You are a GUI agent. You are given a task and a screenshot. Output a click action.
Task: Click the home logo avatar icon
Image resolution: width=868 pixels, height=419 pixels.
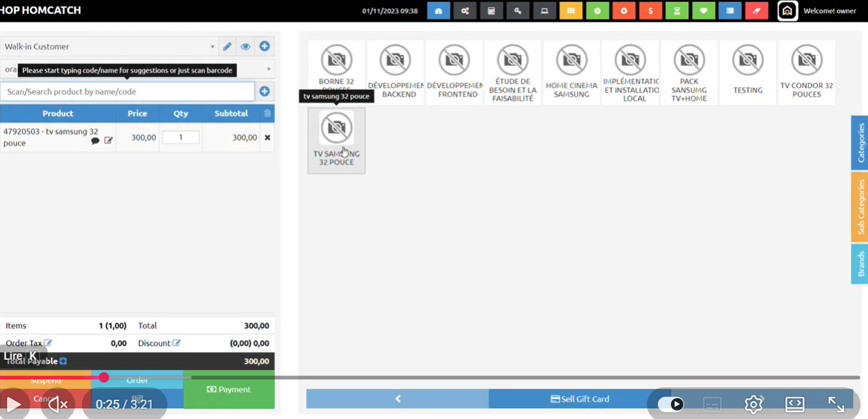click(x=787, y=11)
